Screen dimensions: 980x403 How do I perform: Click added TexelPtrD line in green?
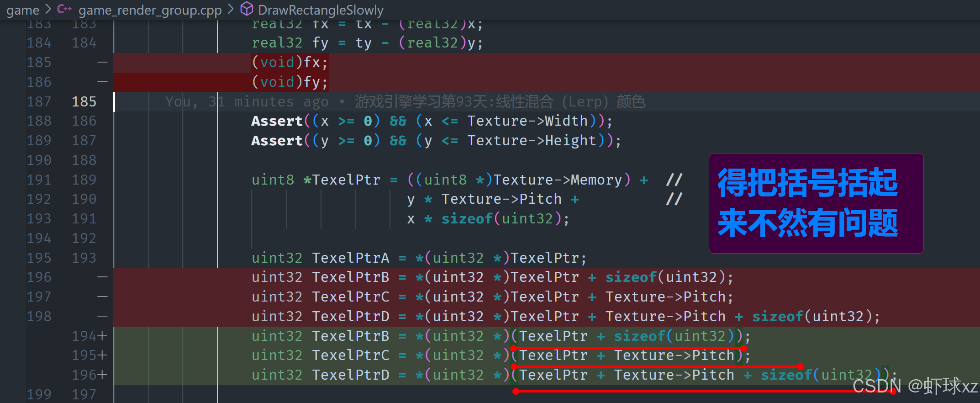click(x=574, y=376)
